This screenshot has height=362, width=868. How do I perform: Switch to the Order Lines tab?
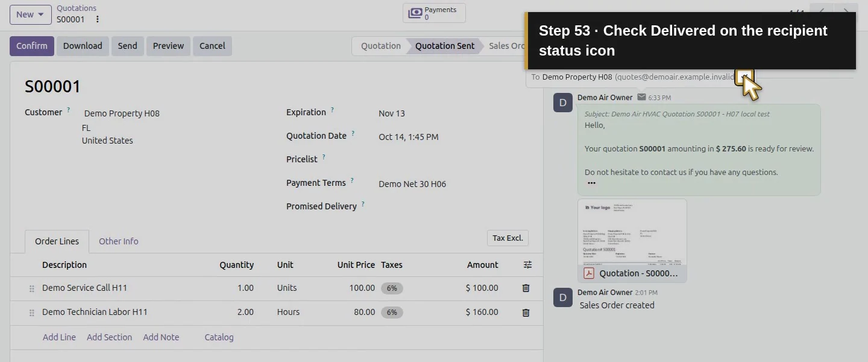pos(57,241)
